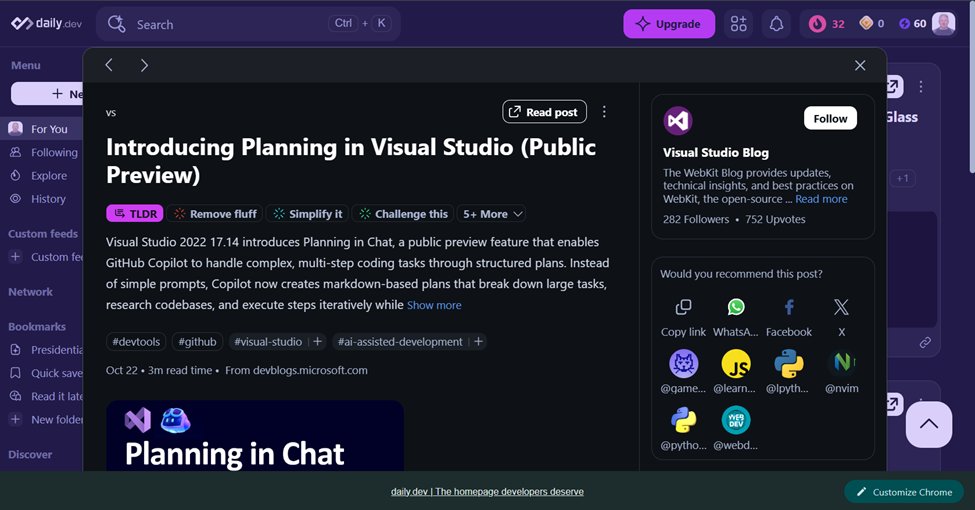This screenshot has width=975, height=510.
Task: Close the post modal
Action: [x=860, y=65]
